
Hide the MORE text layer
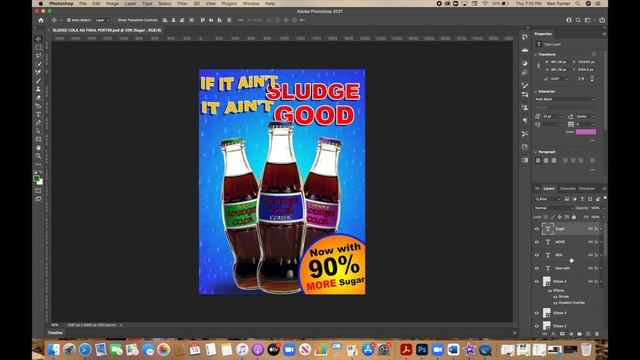(x=537, y=242)
